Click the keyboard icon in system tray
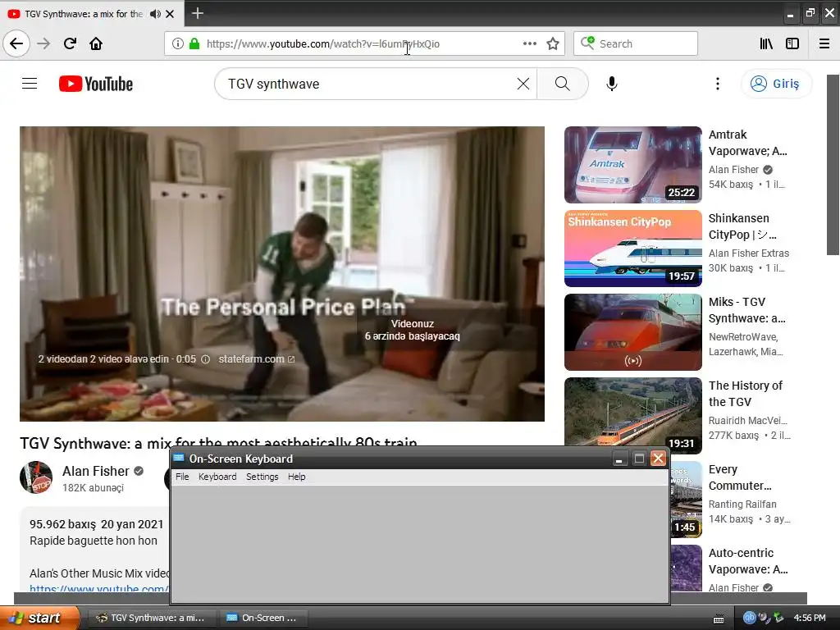 (719, 619)
